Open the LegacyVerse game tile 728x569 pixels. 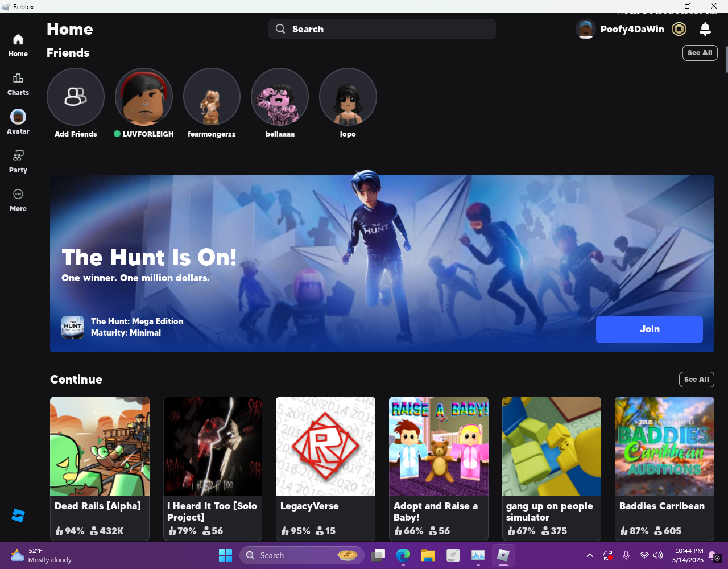point(325,468)
